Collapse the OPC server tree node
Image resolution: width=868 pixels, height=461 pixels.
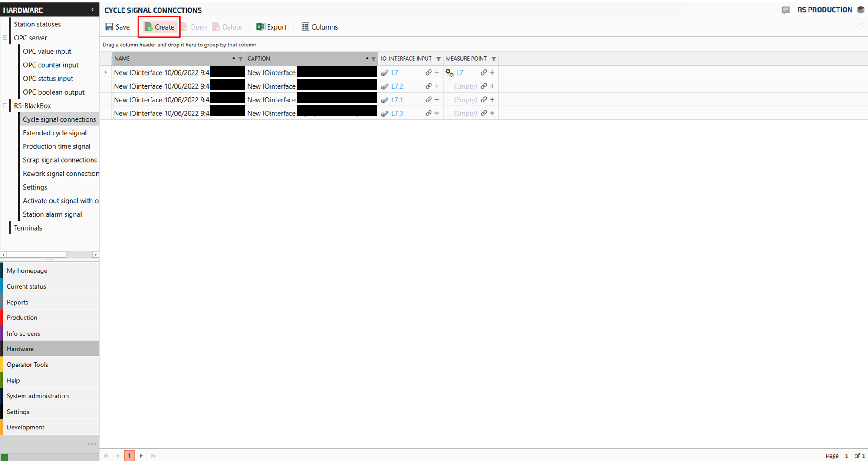(x=5, y=38)
